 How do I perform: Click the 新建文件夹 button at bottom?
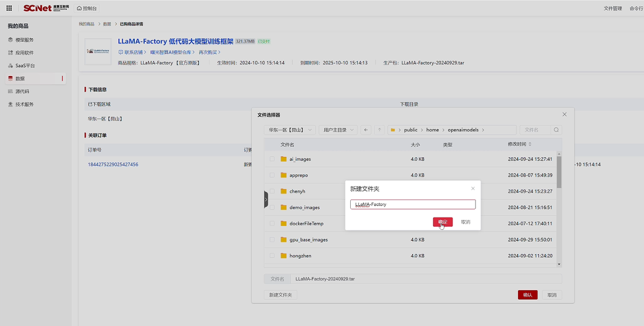click(x=280, y=295)
